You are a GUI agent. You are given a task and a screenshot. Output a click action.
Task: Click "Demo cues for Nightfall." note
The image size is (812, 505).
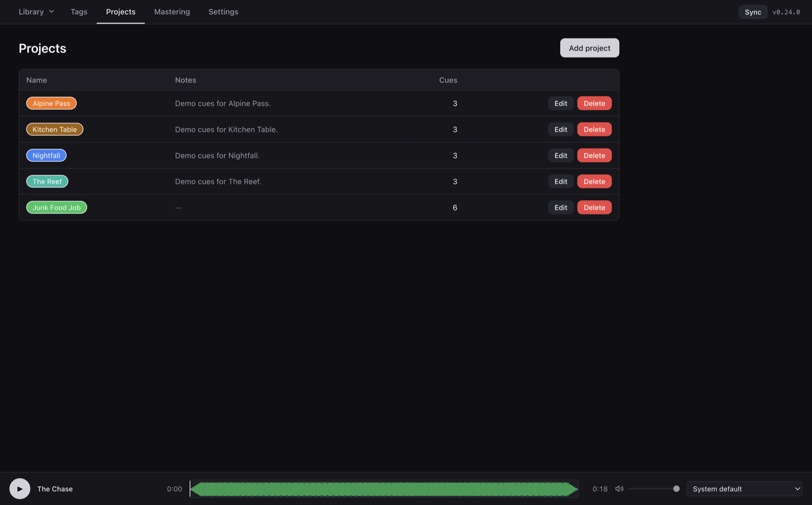click(x=217, y=156)
